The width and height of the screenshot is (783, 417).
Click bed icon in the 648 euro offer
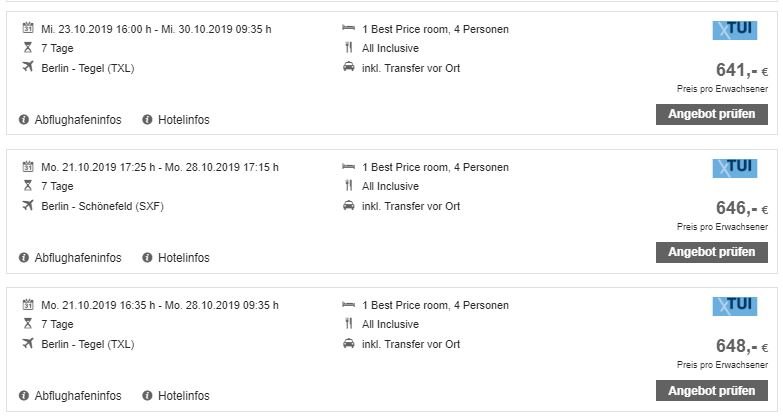pyautogui.click(x=349, y=305)
